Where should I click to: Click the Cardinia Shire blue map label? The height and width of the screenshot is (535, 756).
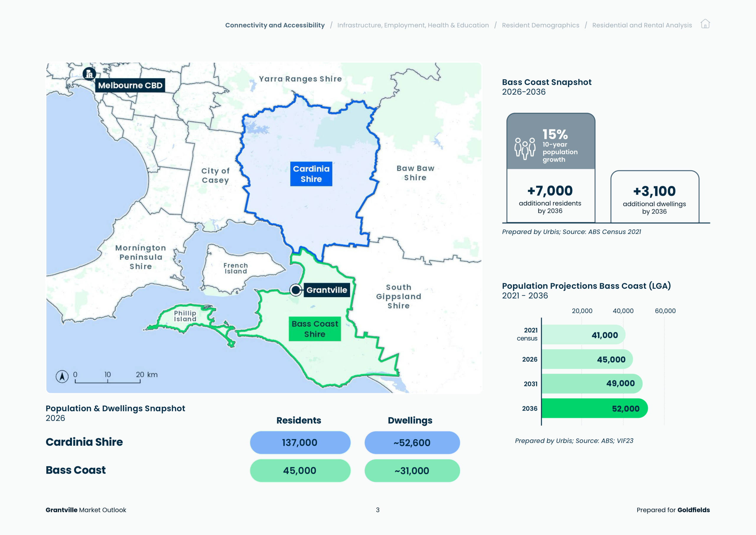[311, 174]
